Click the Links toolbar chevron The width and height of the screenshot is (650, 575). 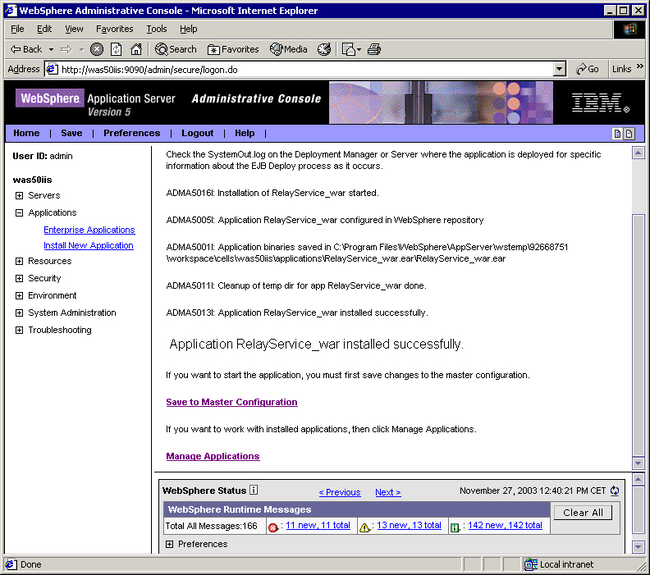pos(640,66)
